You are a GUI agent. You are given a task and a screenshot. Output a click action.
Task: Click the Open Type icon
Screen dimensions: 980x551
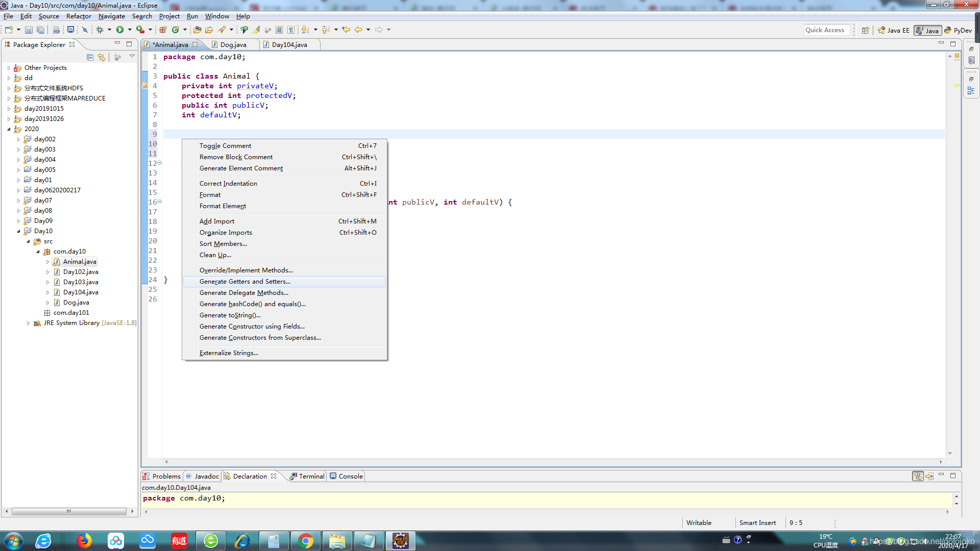[197, 30]
